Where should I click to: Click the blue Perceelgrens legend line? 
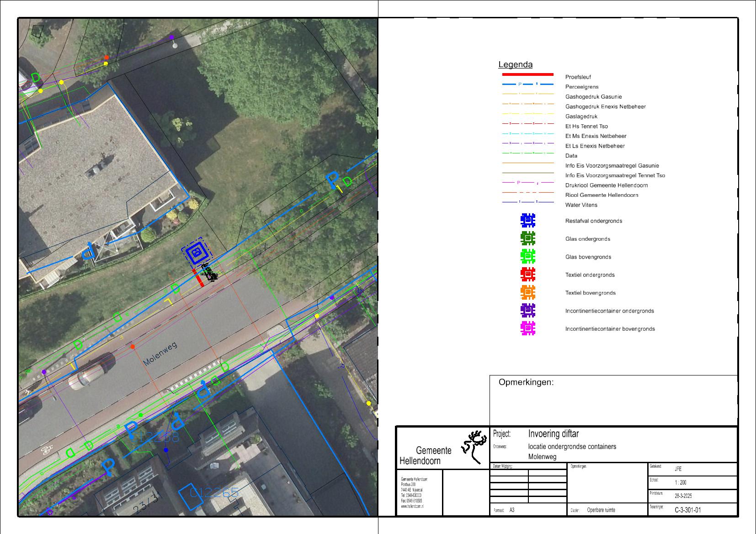527,85
